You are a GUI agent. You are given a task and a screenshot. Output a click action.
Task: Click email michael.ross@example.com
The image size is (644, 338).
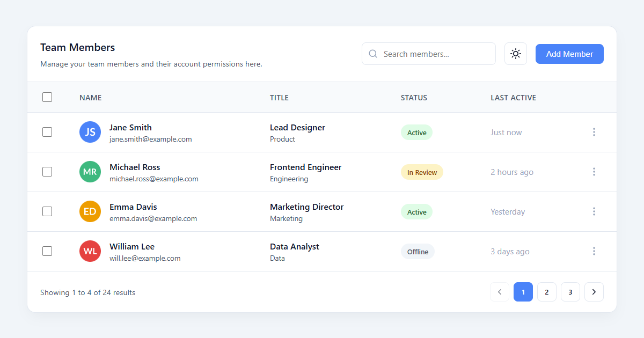click(x=154, y=179)
